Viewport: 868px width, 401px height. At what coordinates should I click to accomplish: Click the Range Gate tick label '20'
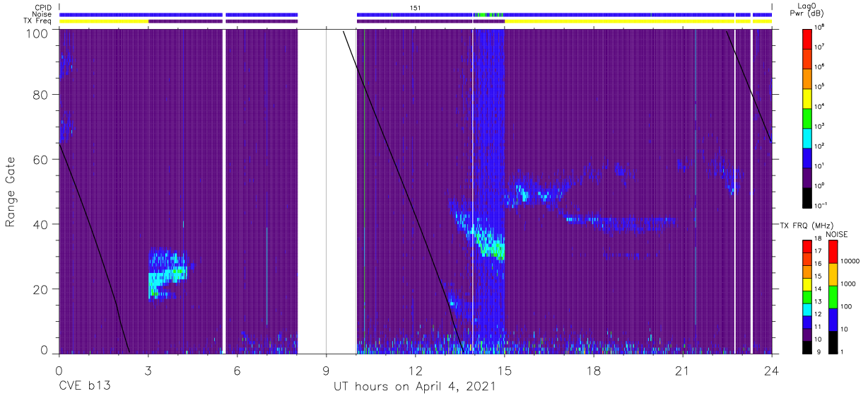tap(40, 289)
